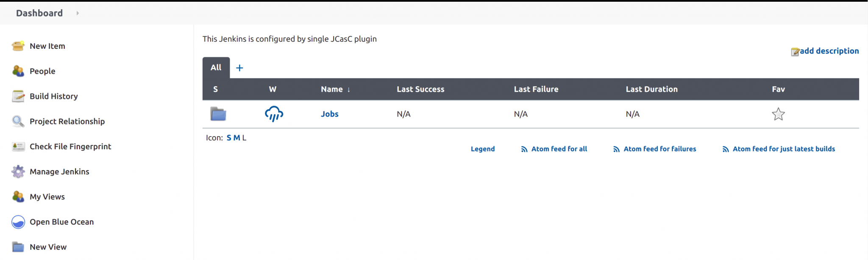Viewport: 868px width, 260px height.
Task: Select the New Item package icon
Action: coord(17,46)
